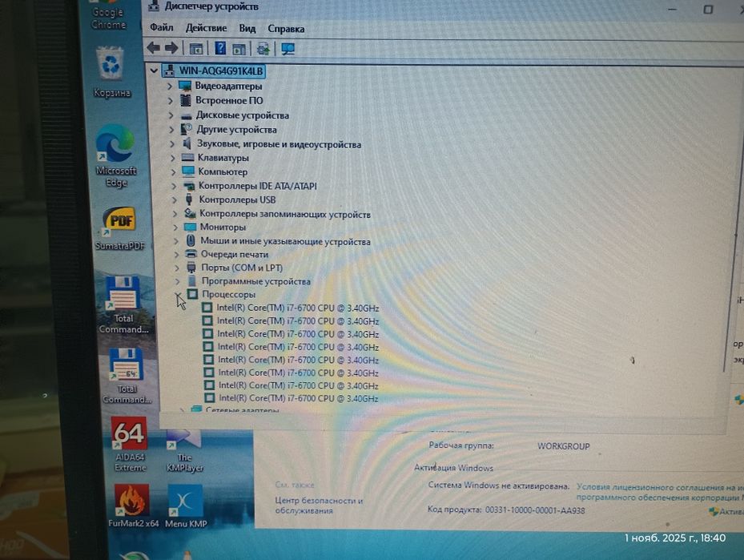Image resolution: width=744 pixels, height=560 pixels.
Task: Expand the Другие устройства node
Action: [x=171, y=130]
